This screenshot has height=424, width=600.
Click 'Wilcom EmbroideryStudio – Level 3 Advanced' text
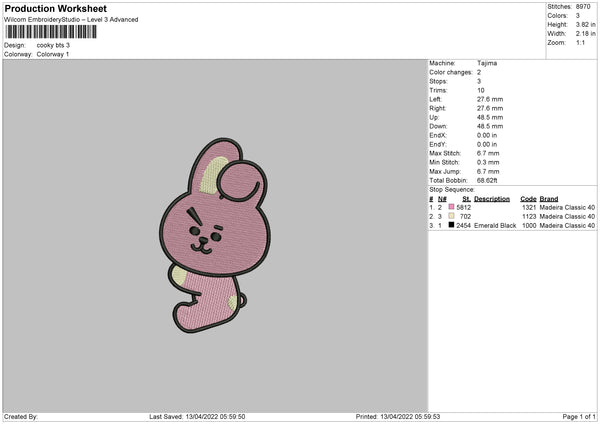click(x=71, y=20)
